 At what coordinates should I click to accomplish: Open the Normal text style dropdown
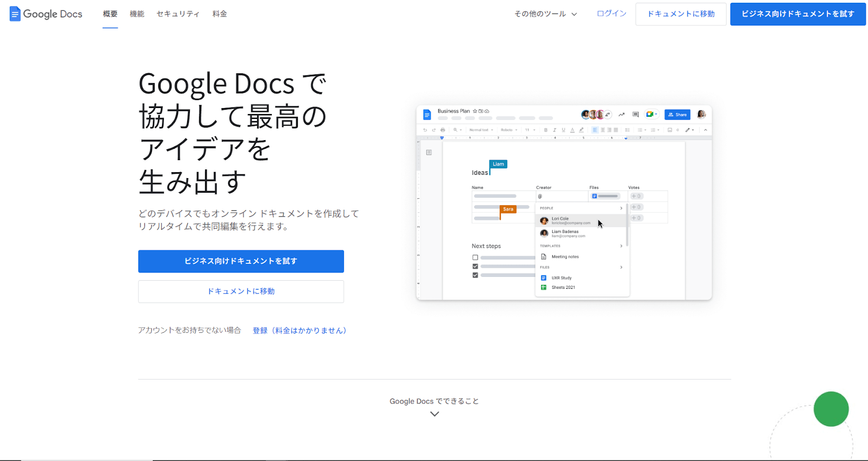pyautogui.click(x=481, y=130)
